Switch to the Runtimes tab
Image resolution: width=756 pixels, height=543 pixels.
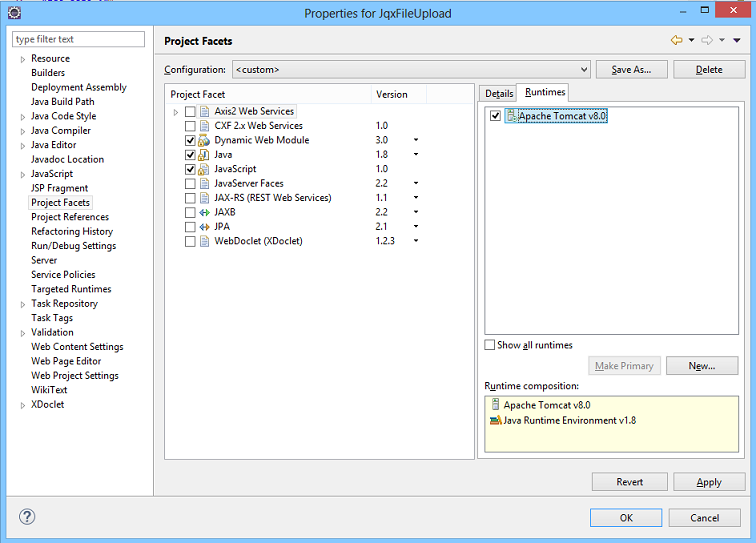click(x=545, y=92)
